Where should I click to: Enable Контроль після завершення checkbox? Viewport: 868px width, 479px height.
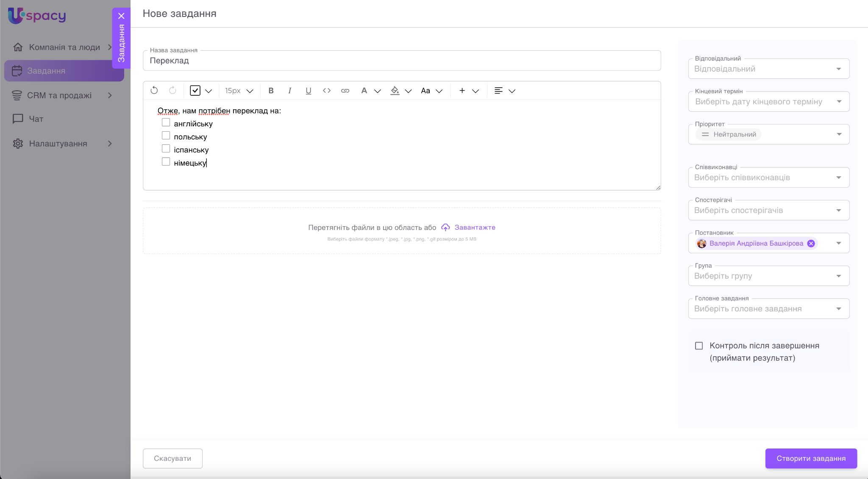[x=699, y=346]
